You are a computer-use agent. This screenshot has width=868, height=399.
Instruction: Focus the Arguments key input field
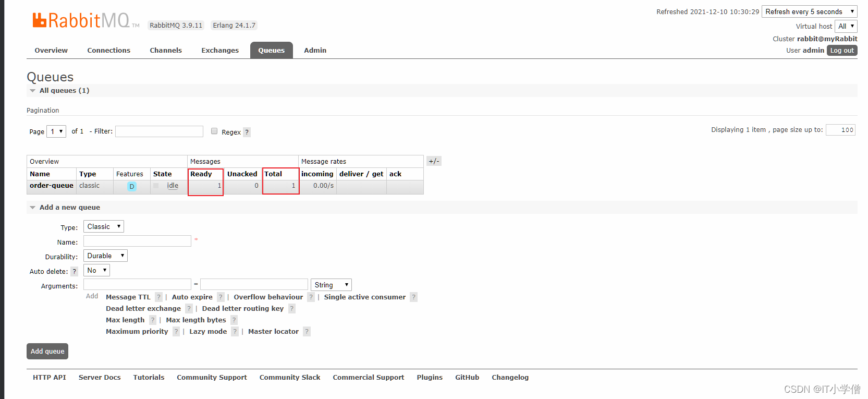137,284
